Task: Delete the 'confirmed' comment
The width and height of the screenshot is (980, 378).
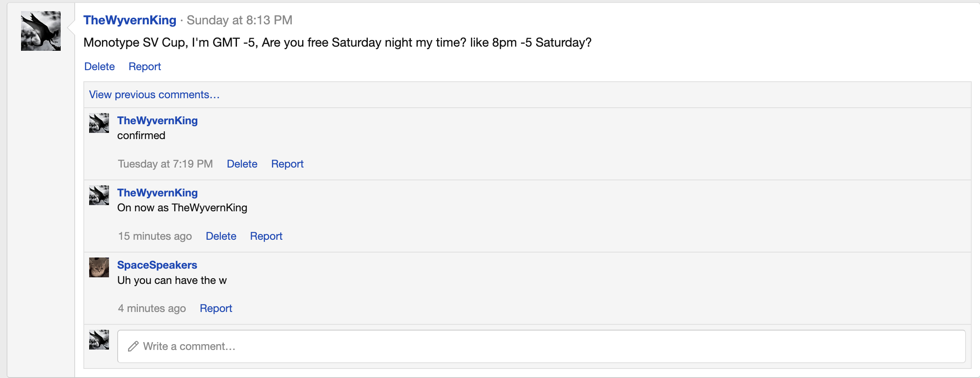Action: click(x=242, y=163)
